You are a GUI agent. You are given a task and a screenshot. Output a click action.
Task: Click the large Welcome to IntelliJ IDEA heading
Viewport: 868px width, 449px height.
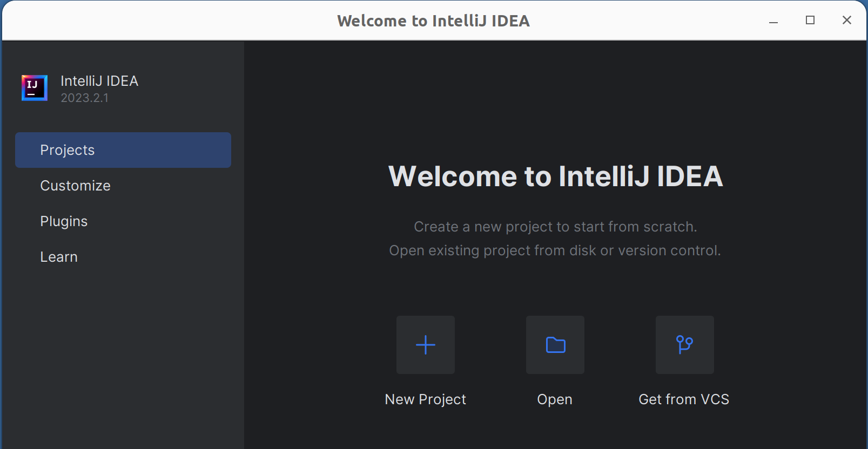(555, 176)
